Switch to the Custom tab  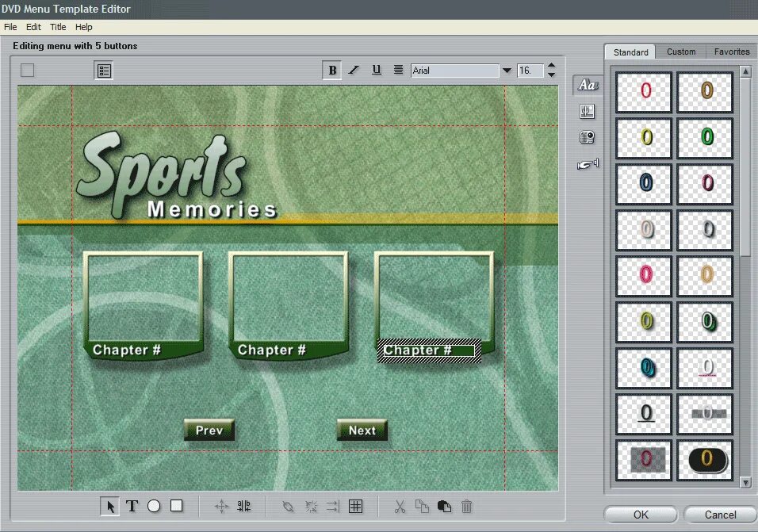tap(681, 52)
